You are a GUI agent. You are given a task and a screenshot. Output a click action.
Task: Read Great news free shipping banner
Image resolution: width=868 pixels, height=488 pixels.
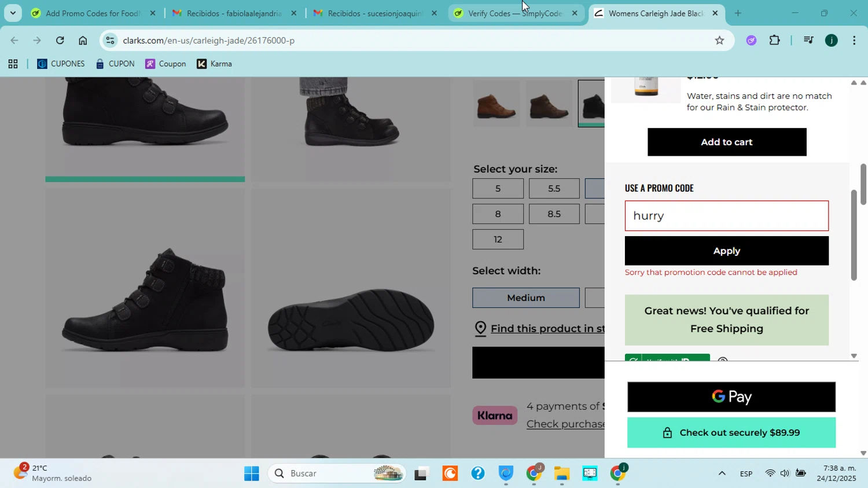[x=727, y=320]
